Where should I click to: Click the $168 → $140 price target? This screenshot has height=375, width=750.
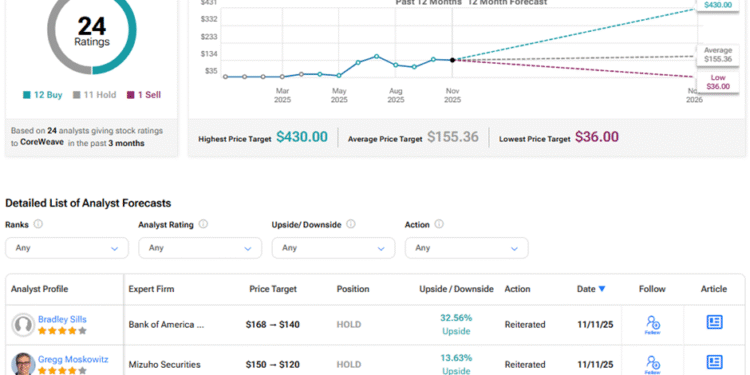coord(273,324)
